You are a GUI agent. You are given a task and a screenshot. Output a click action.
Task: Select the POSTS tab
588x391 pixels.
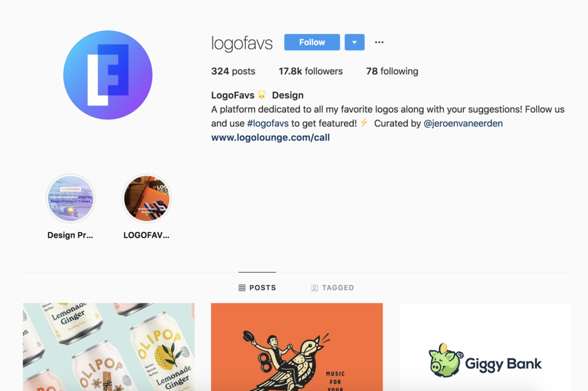tap(257, 288)
